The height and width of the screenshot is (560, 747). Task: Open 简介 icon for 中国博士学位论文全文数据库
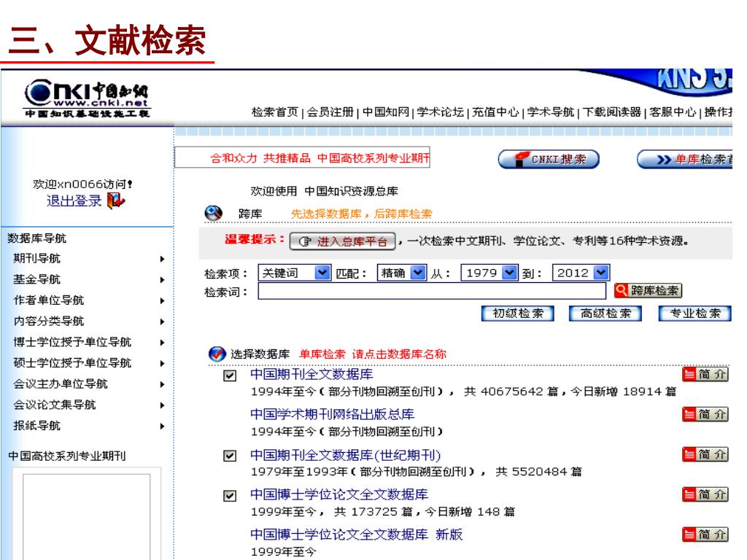tap(705, 494)
